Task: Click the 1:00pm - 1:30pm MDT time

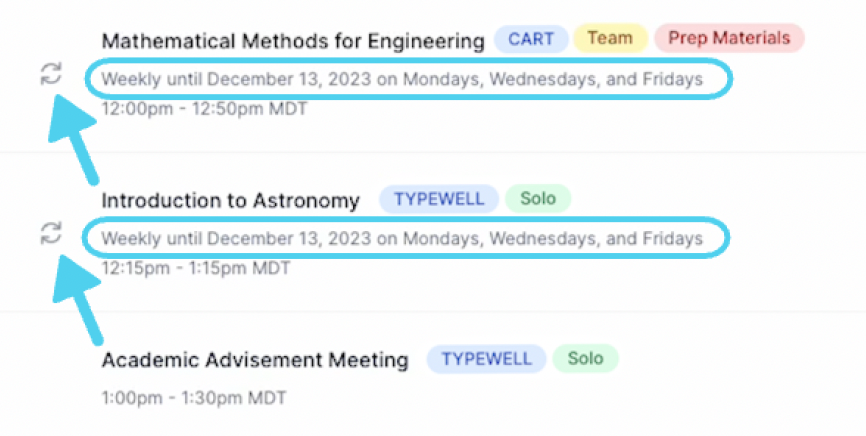Action: click(194, 397)
